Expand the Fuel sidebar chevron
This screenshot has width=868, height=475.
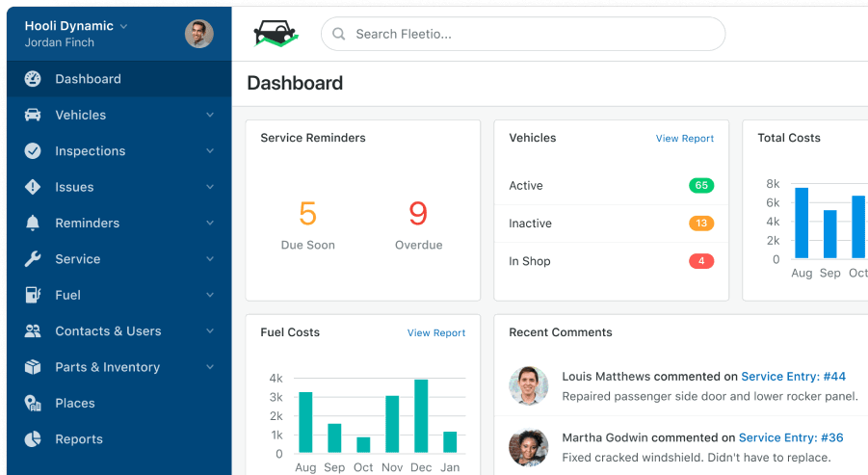pyautogui.click(x=210, y=295)
